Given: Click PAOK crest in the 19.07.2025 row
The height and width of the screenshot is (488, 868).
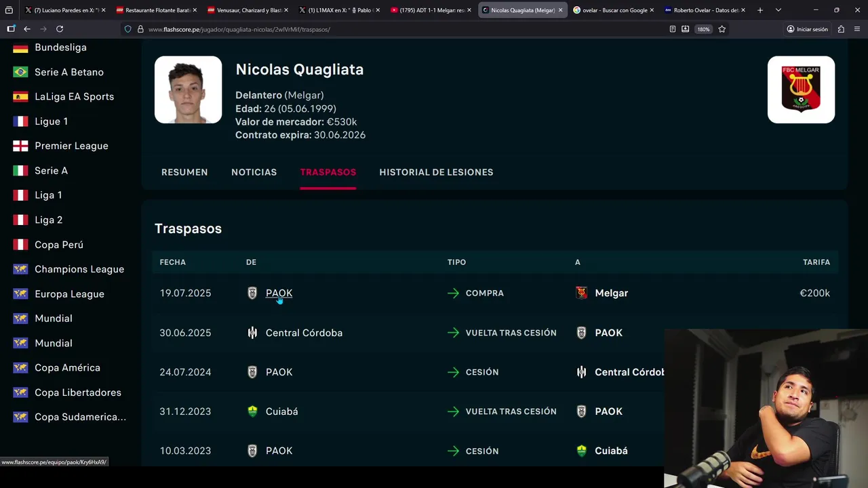Looking at the screenshot, I should (x=252, y=293).
